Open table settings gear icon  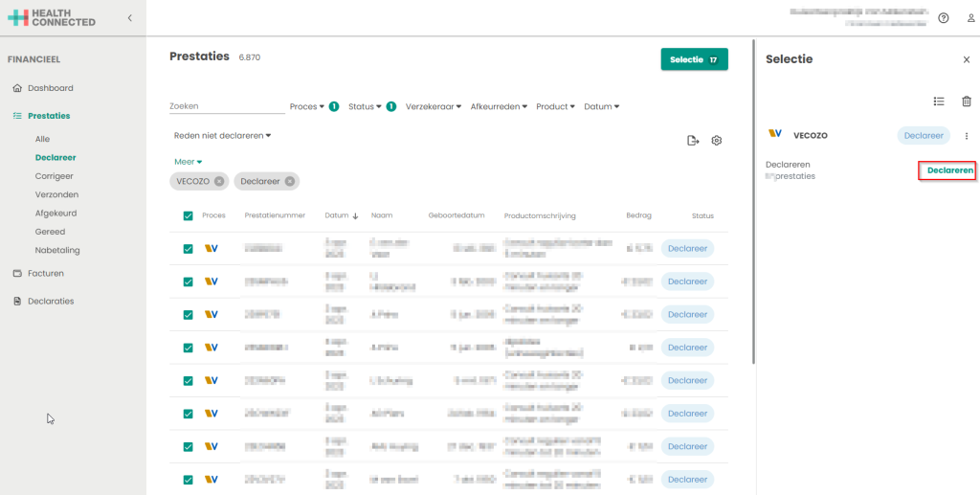pos(717,141)
